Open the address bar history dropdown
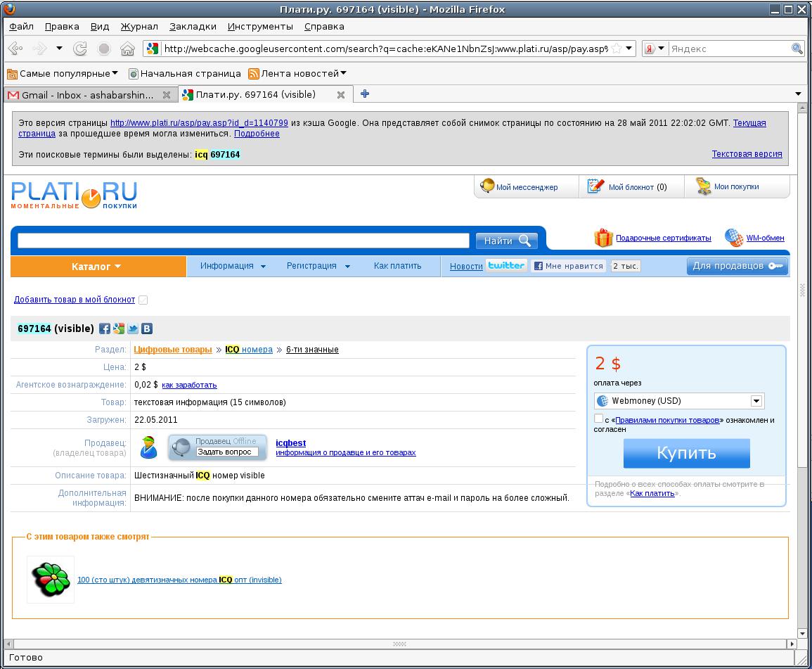812x669 pixels. [x=629, y=49]
